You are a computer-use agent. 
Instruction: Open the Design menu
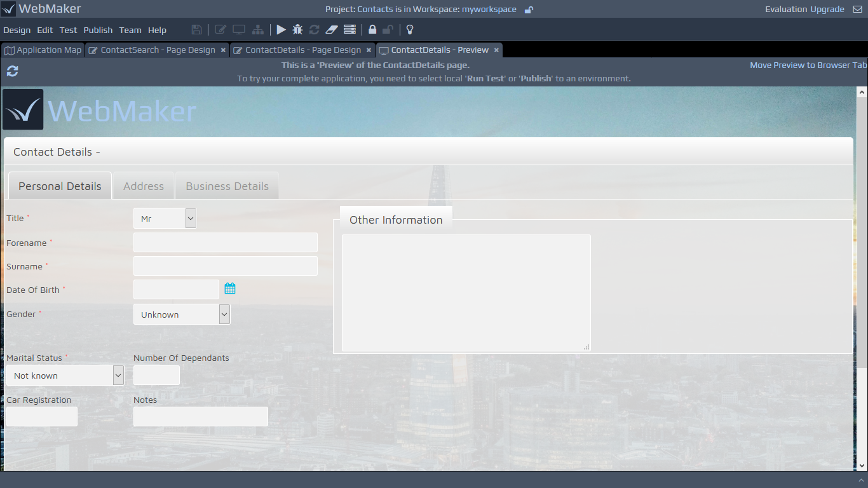[x=17, y=30]
